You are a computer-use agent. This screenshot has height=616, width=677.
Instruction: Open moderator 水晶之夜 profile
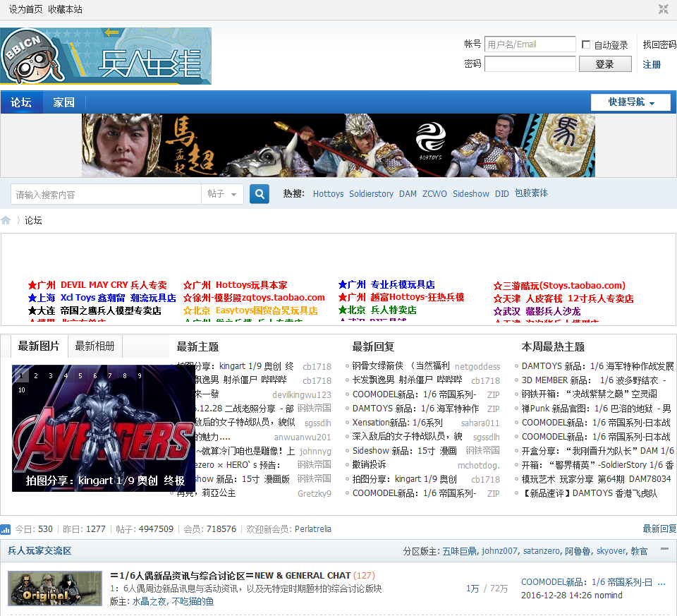click(149, 601)
